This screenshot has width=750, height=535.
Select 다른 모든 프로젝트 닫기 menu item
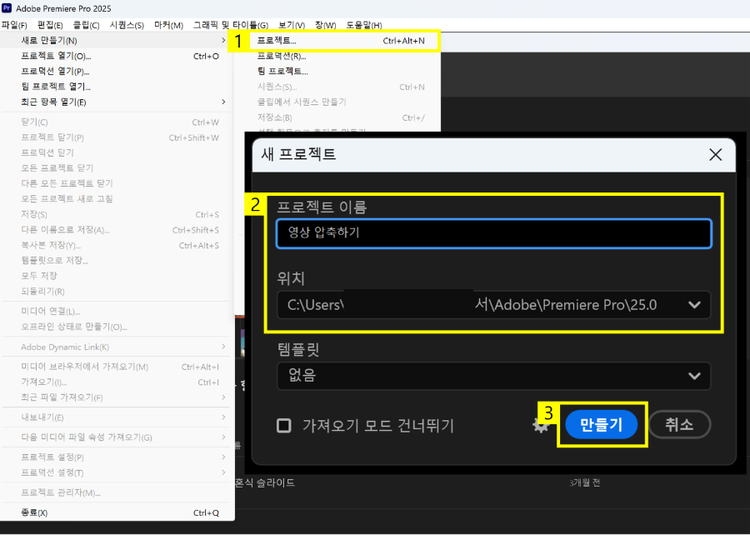(117, 183)
